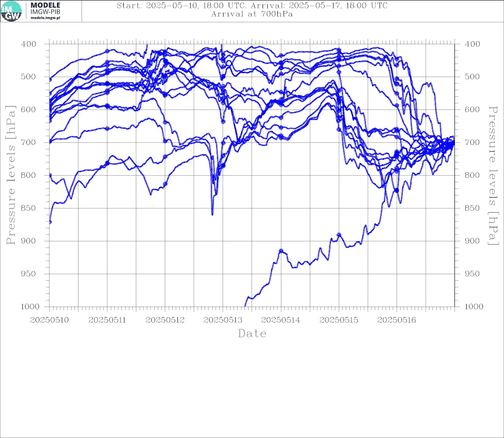Click the right 400 pressure tick label

pyautogui.click(x=472, y=44)
